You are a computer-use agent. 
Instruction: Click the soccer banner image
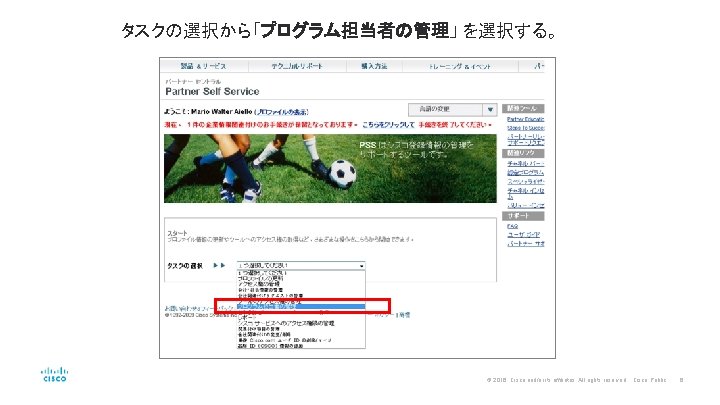[330, 168]
